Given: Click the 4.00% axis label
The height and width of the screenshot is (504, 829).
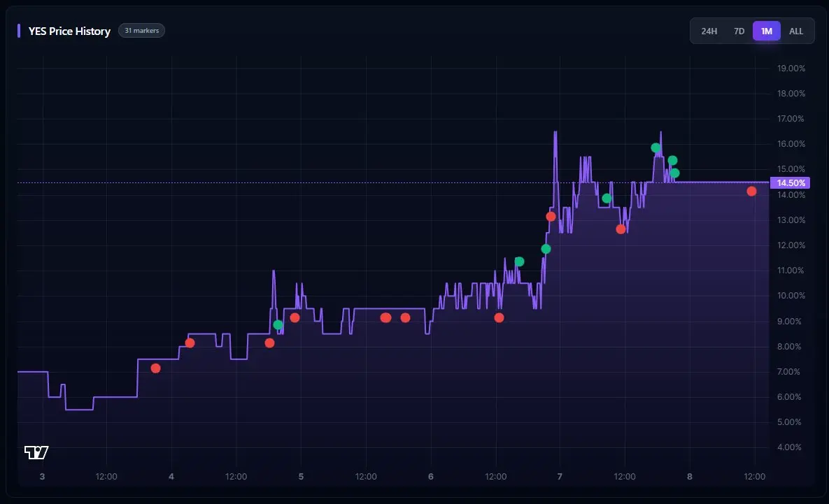Looking at the screenshot, I should (789, 447).
